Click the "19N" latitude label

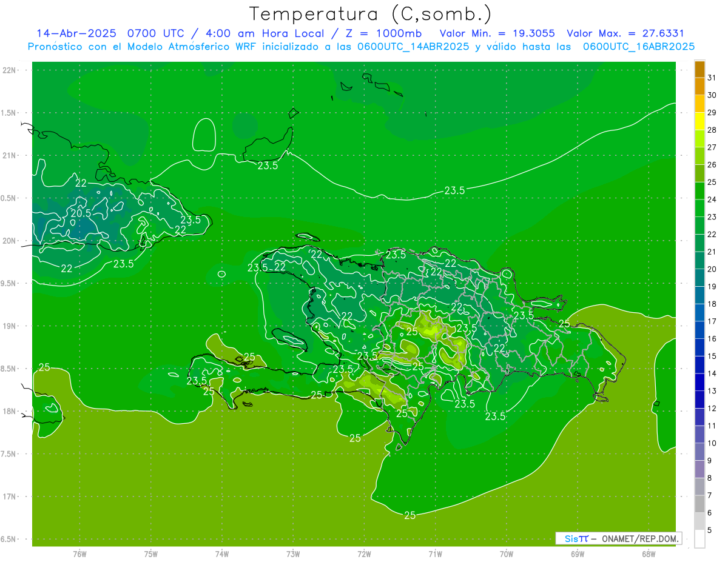(x=8, y=326)
